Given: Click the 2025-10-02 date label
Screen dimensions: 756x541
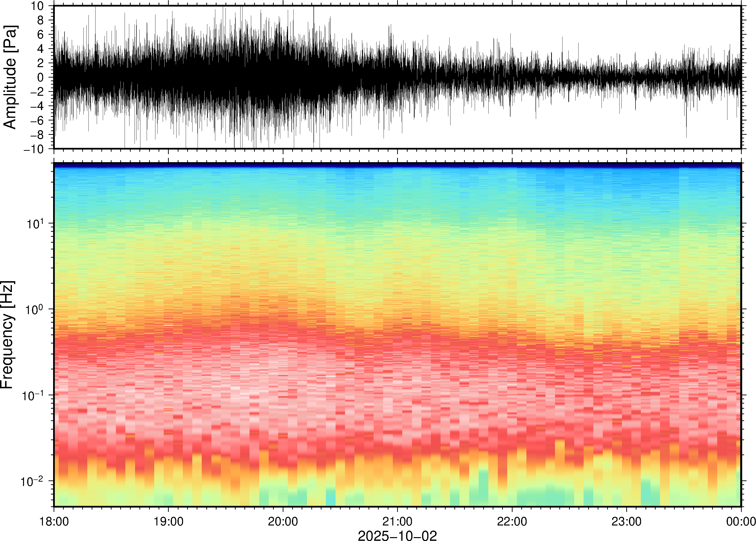Looking at the screenshot, I should [x=397, y=536].
